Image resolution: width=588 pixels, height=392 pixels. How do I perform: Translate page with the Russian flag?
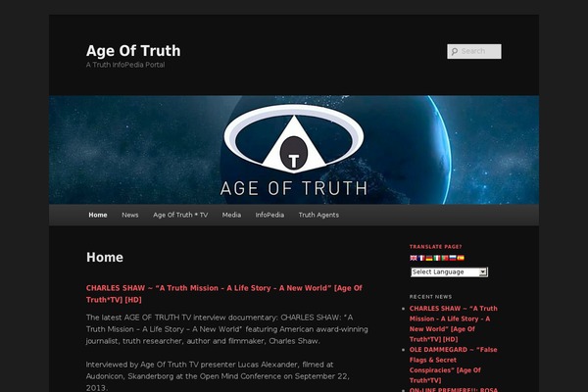point(453,258)
